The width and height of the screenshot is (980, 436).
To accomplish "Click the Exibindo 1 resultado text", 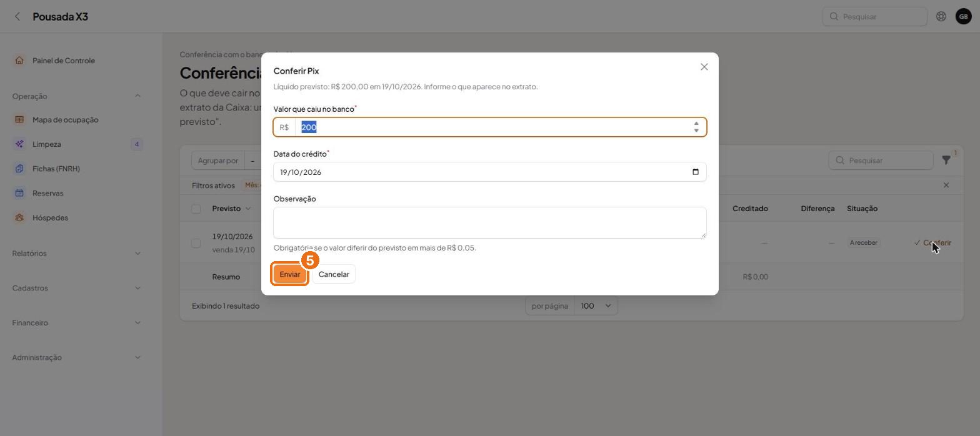I will (x=226, y=306).
